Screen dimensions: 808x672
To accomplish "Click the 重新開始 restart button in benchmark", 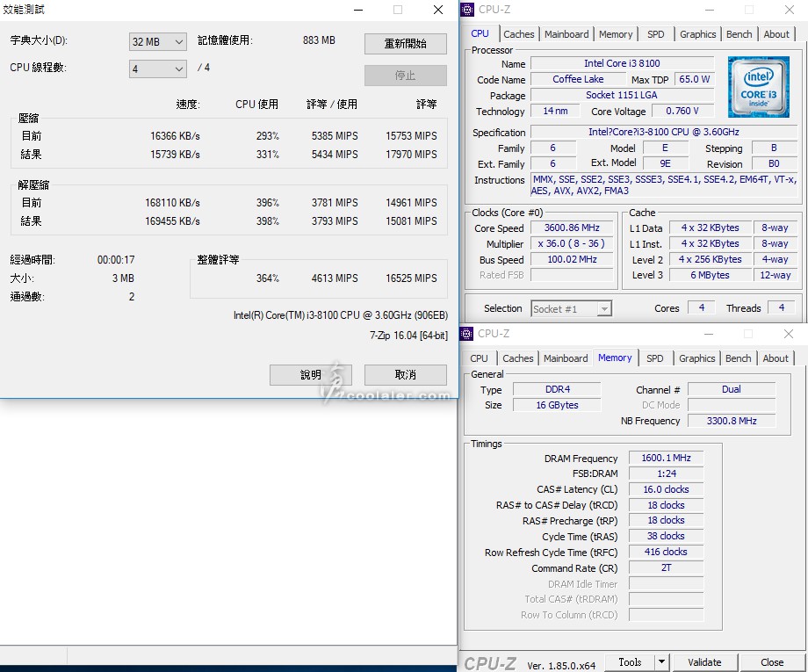I will [406, 44].
